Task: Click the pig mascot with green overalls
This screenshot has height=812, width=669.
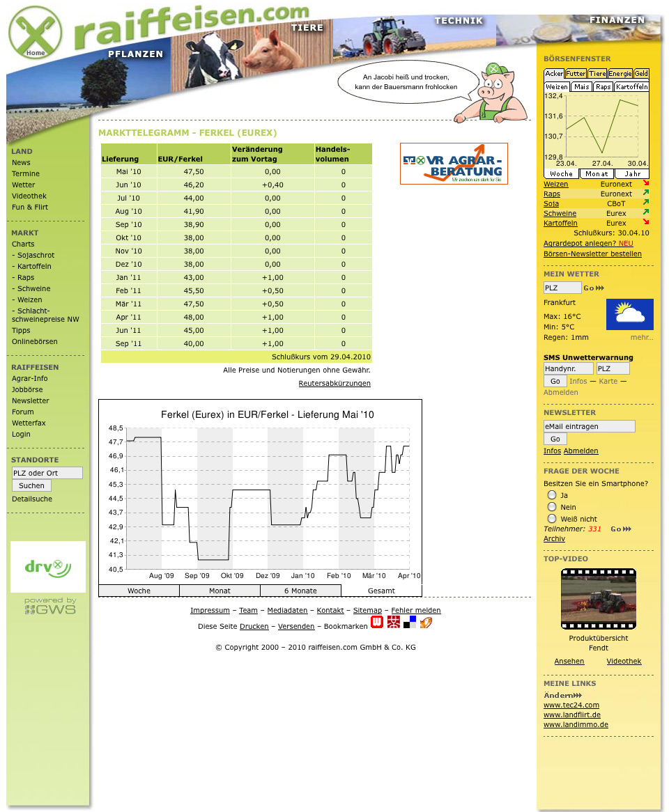Action: pyautogui.click(x=492, y=93)
